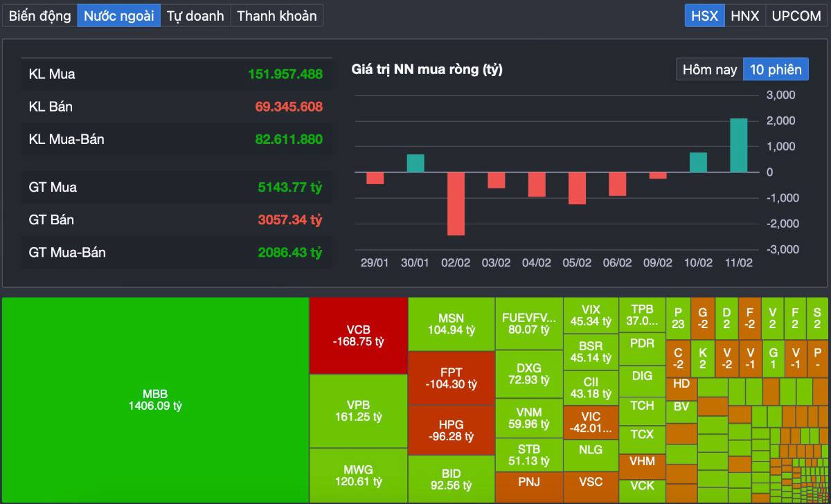
Task: Click the DXG treemap tile
Action: (529, 374)
